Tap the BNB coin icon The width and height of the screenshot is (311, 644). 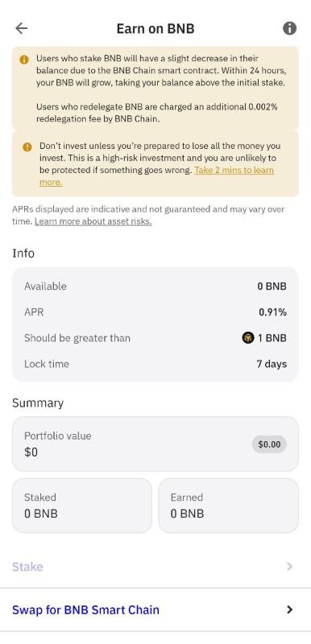point(248,338)
